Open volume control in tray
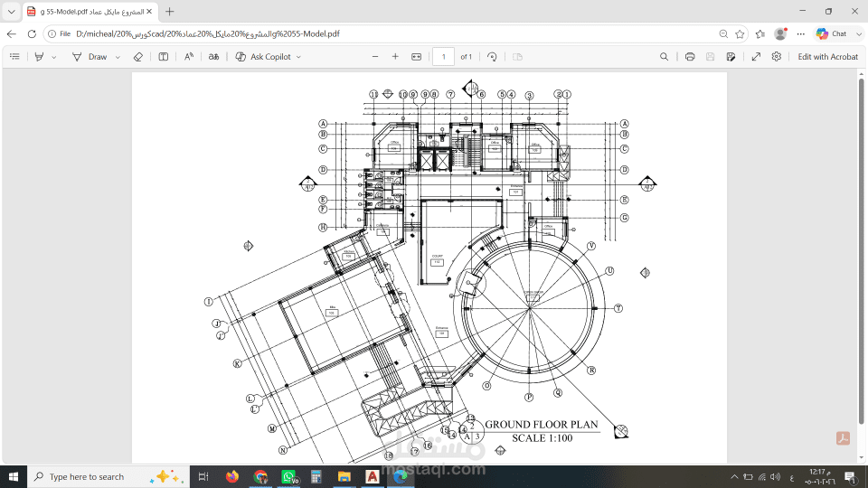868x488 pixels. coord(776,477)
